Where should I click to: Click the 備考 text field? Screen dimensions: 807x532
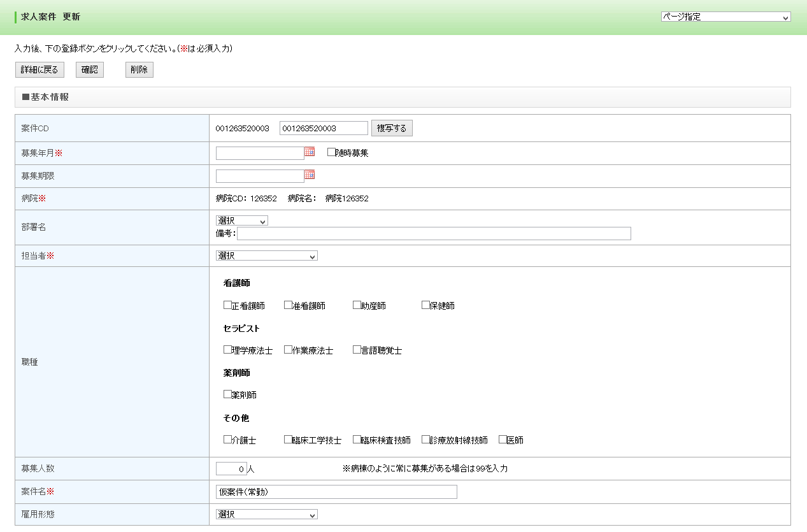[434, 233]
